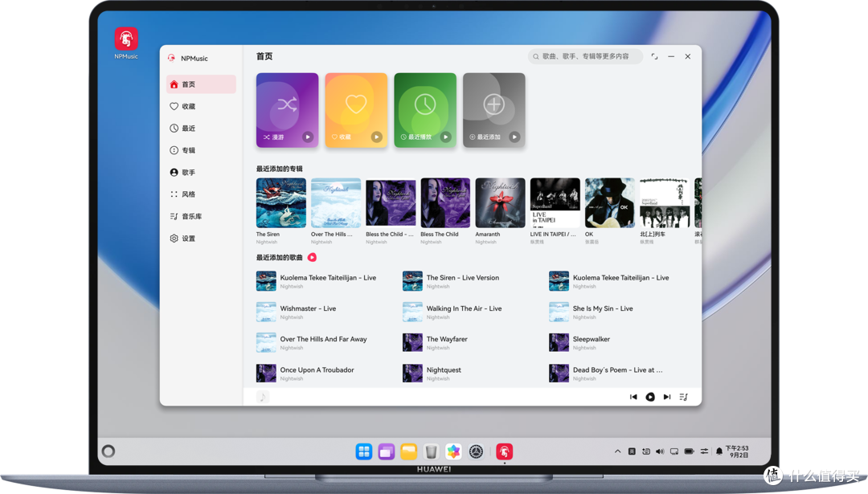The height and width of the screenshot is (494, 868).
Task: Open 最近 recent in the sidebar
Action: tap(201, 129)
